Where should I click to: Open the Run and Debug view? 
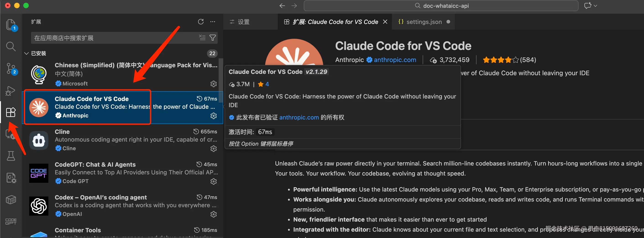(11, 91)
